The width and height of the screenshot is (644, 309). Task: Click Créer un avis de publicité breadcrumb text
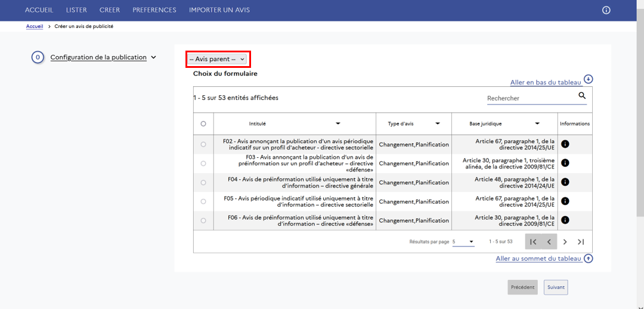84,26
